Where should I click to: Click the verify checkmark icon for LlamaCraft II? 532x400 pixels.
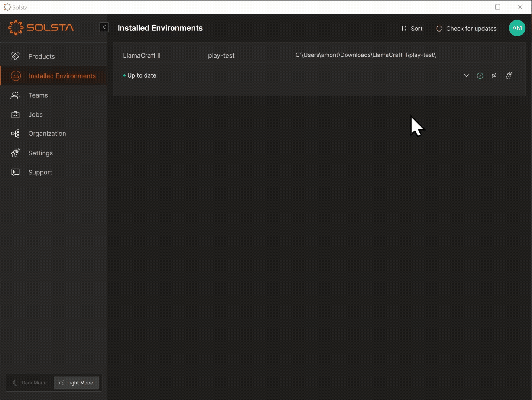(480, 76)
